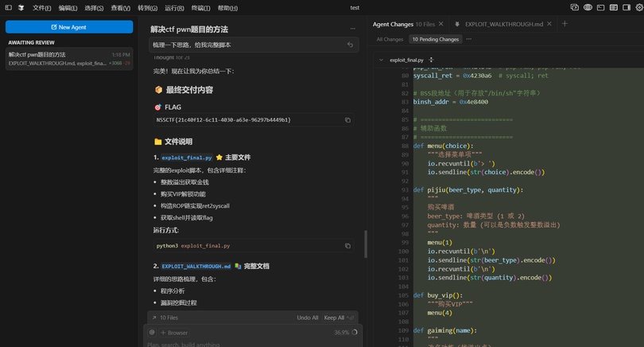Open the exploit_final.py file link in chat
Image resolution: width=644 pixels, height=347 pixels.
[x=187, y=158]
